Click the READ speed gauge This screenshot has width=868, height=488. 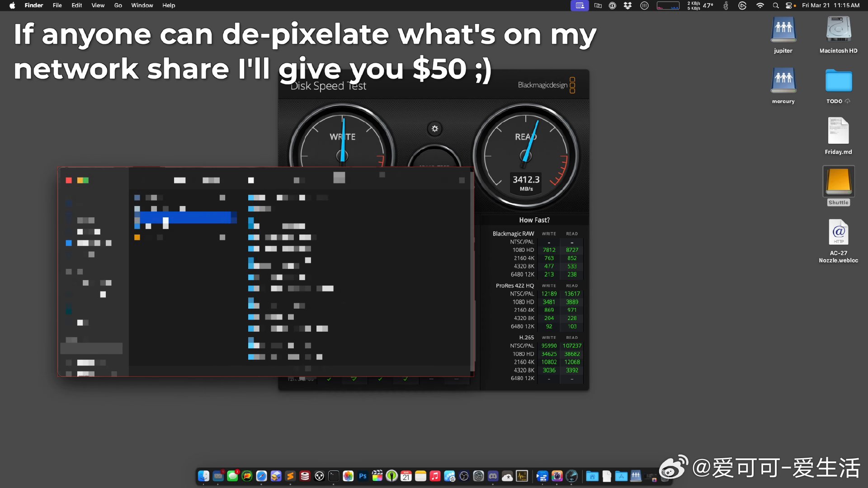click(x=525, y=156)
